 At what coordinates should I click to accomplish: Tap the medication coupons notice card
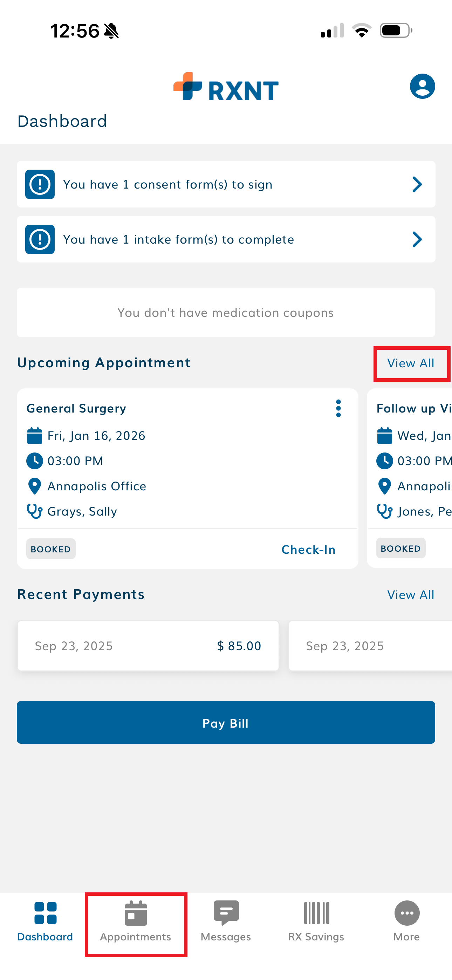[x=226, y=312]
